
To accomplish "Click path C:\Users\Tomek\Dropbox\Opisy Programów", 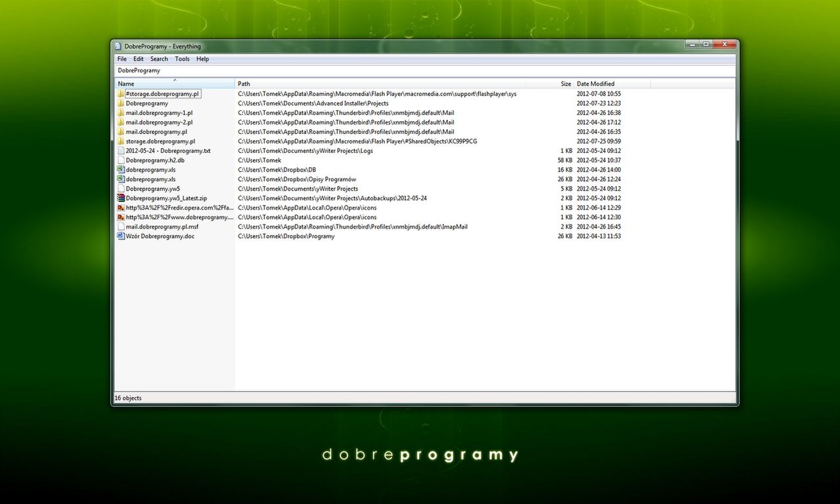I will [x=297, y=179].
